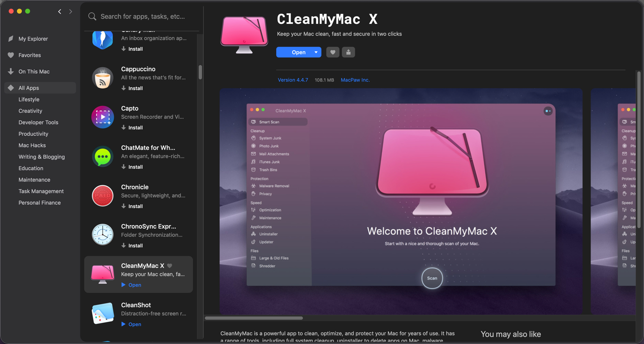Click the search field for apps and tasks
Image resolution: width=644 pixels, height=344 pixels.
click(x=142, y=16)
